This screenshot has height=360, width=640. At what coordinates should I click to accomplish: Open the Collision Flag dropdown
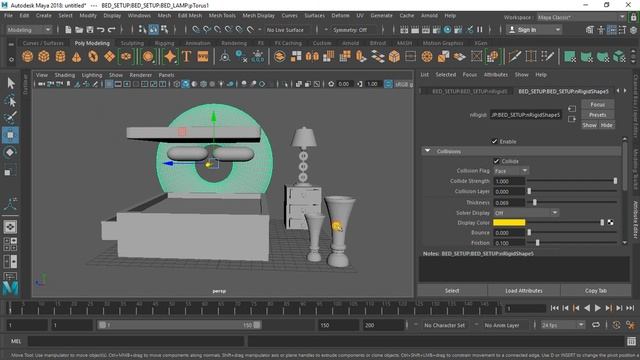tap(511, 171)
